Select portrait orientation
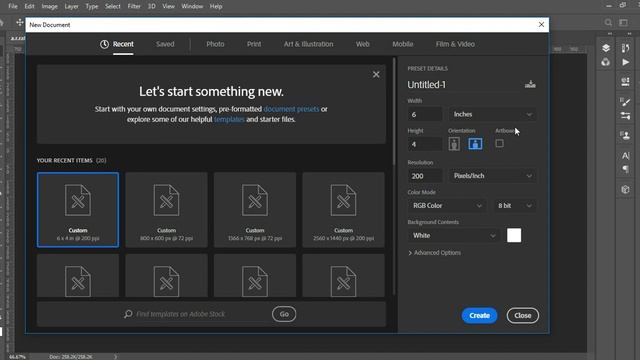640x360 pixels. point(454,144)
